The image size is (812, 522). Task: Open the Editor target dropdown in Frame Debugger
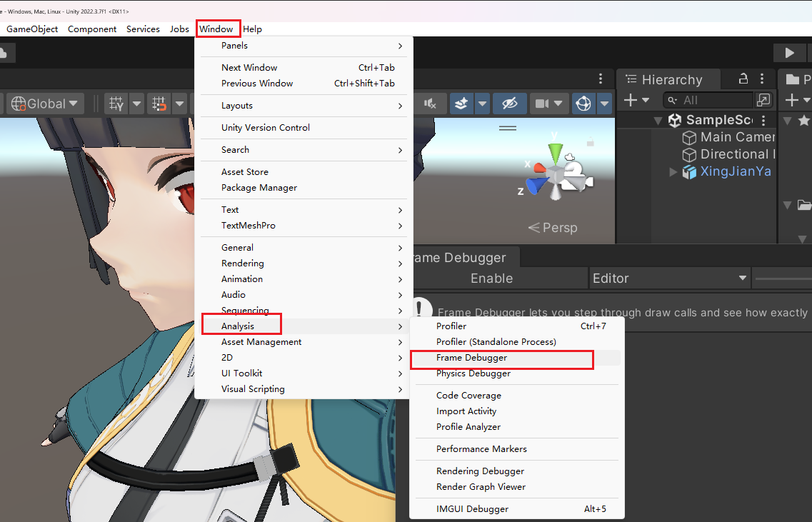point(669,278)
